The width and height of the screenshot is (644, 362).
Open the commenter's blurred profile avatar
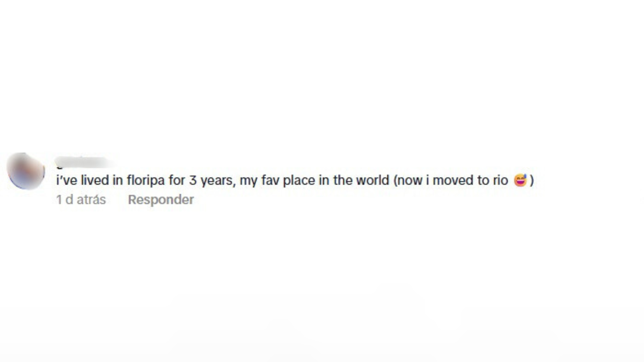click(26, 171)
